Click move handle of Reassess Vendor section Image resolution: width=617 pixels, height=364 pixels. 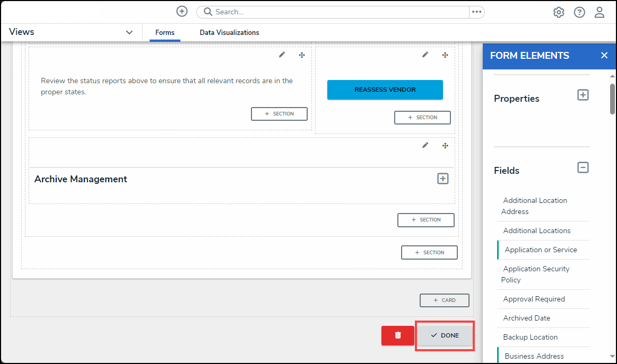point(446,55)
